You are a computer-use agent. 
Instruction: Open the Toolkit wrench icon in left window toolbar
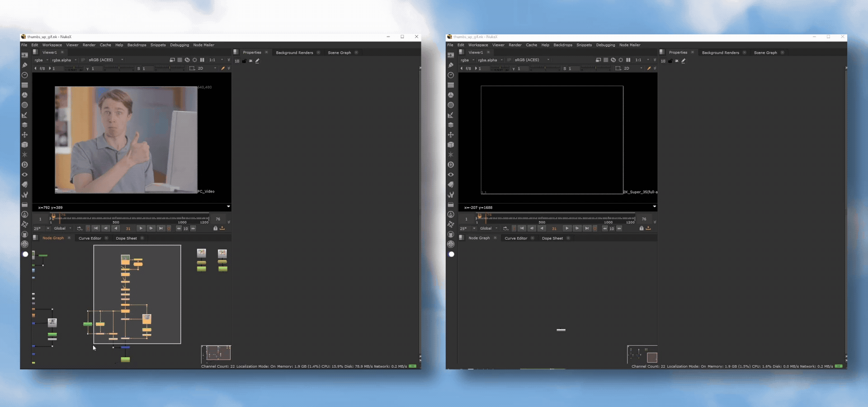24,194
